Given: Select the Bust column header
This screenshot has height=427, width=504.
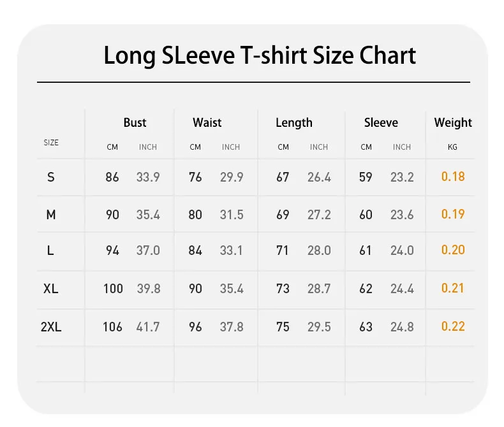Looking at the screenshot, I should 135,122.
